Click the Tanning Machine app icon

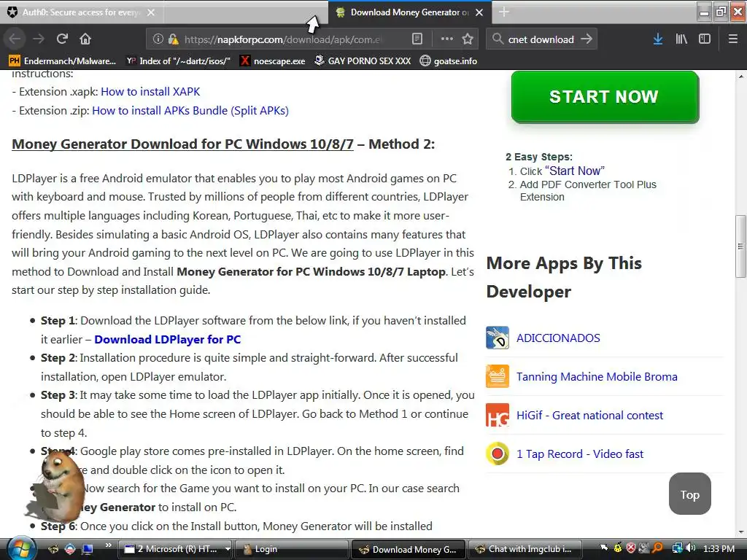498,376
